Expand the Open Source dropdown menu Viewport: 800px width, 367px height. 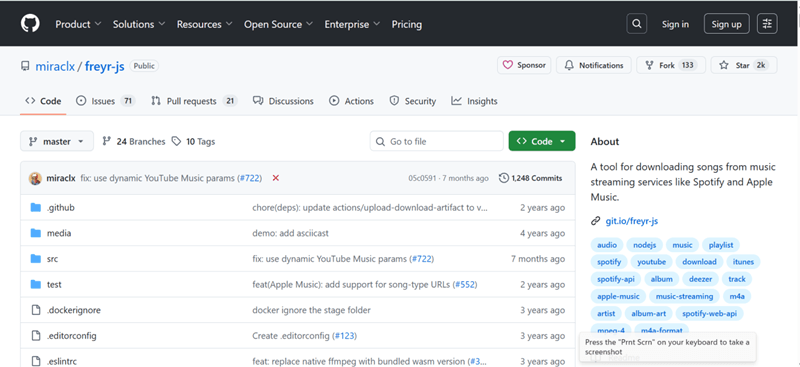pos(279,24)
